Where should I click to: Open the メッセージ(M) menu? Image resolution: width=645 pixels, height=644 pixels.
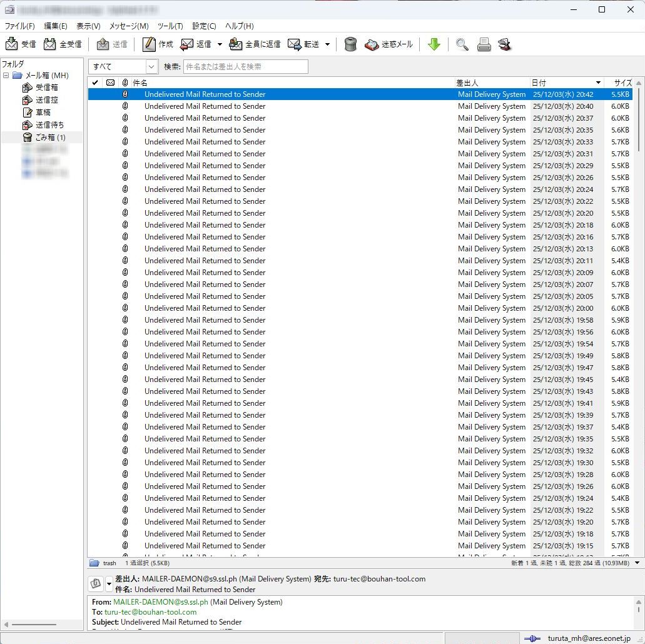pyautogui.click(x=129, y=26)
